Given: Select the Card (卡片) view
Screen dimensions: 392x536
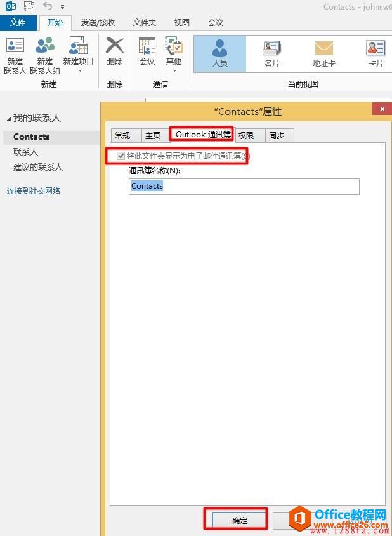Looking at the screenshot, I should [376, 54].
